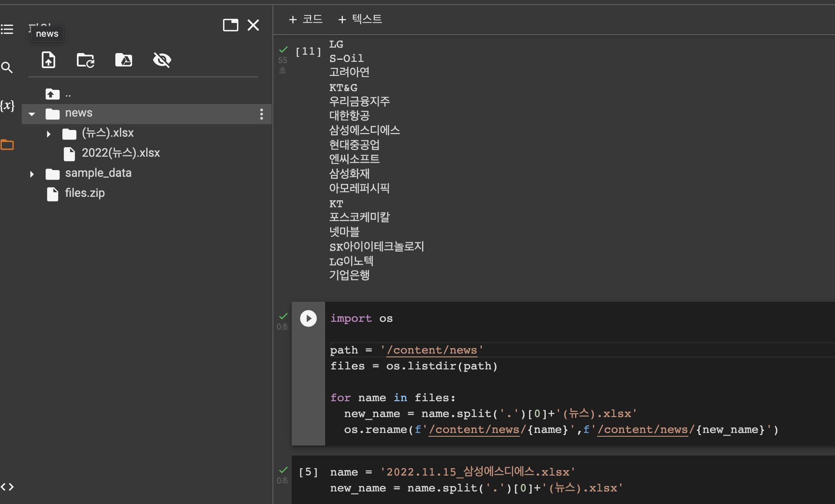Click output text 고려아연
This screenshot has height=504, width=835.
click(349, 72)
